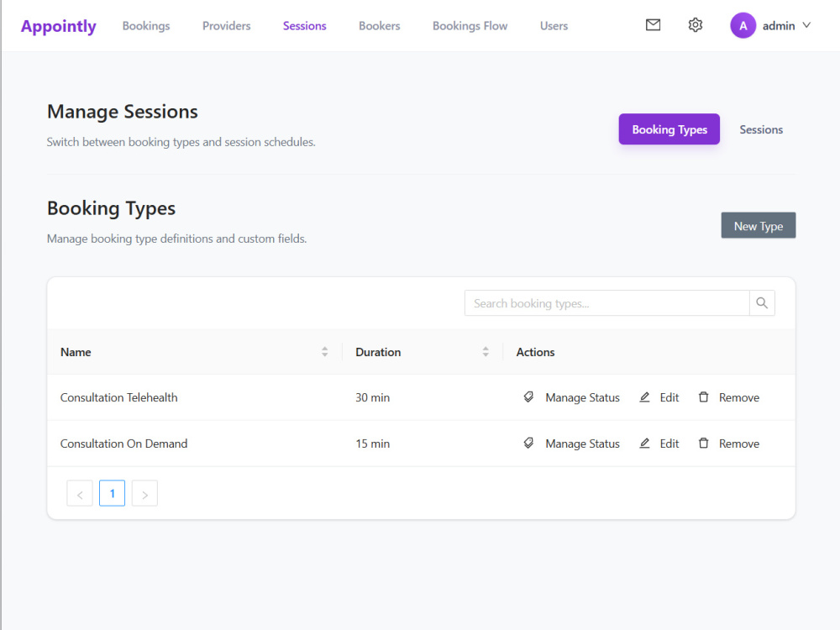Click the trash icon for Consultation Telehealth
Viewport: 840px width, 630px height.
tap(703, 397)
